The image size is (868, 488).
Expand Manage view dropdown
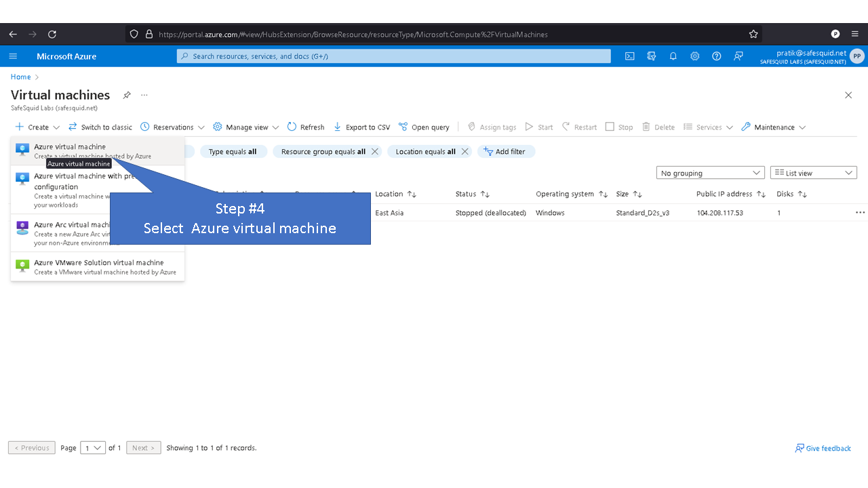pyautogui.click(x=246, y=127)
